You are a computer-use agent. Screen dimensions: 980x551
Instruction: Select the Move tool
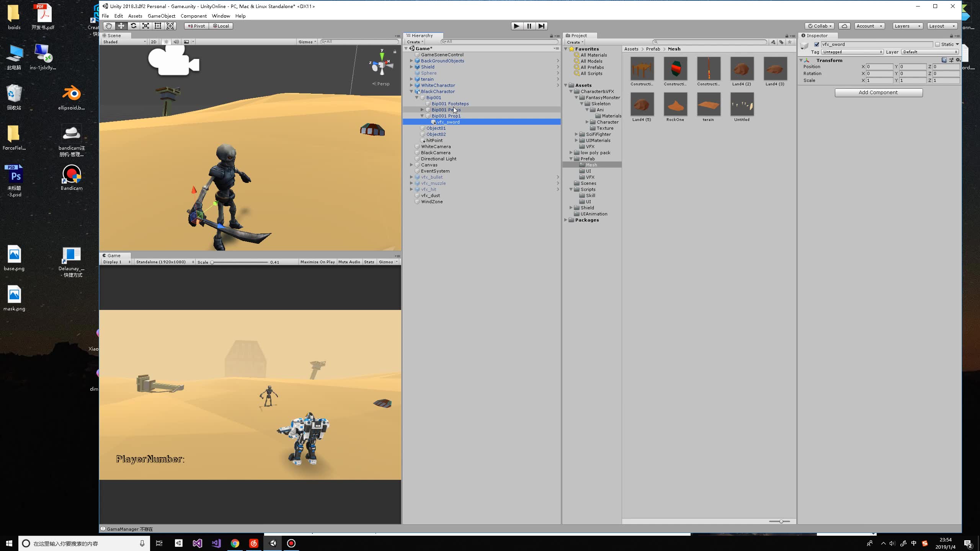click(121, 26)
